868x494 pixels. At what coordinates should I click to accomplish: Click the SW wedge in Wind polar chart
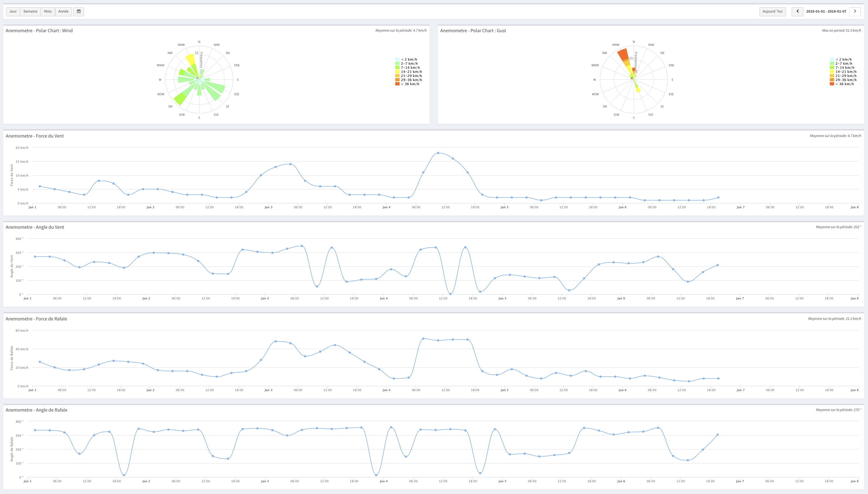click(x=180, y=99)
